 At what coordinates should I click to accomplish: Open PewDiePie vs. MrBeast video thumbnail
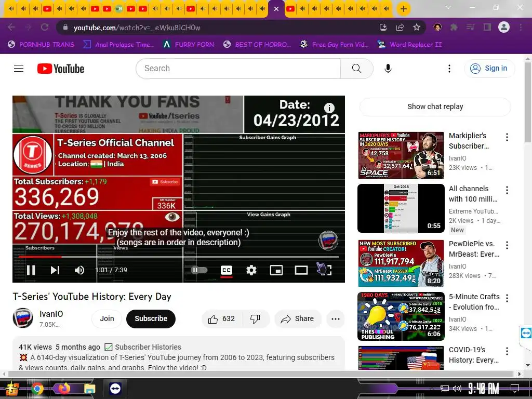(x=401, y=263)
